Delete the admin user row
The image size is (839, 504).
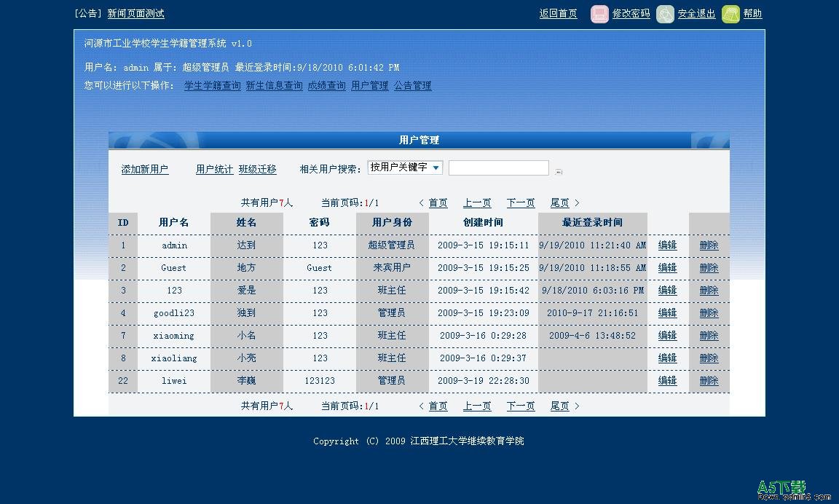coord(709,245)
